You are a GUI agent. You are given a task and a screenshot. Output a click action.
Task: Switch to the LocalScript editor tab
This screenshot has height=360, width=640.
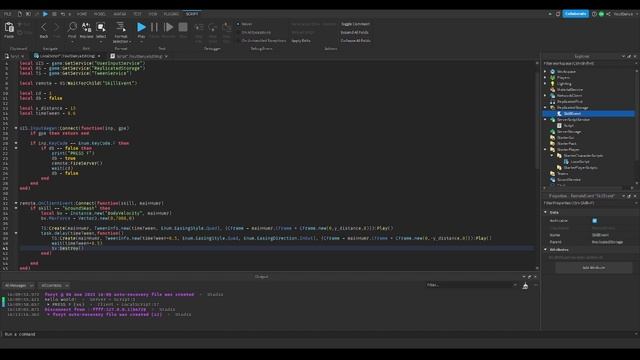pos(67,56)
